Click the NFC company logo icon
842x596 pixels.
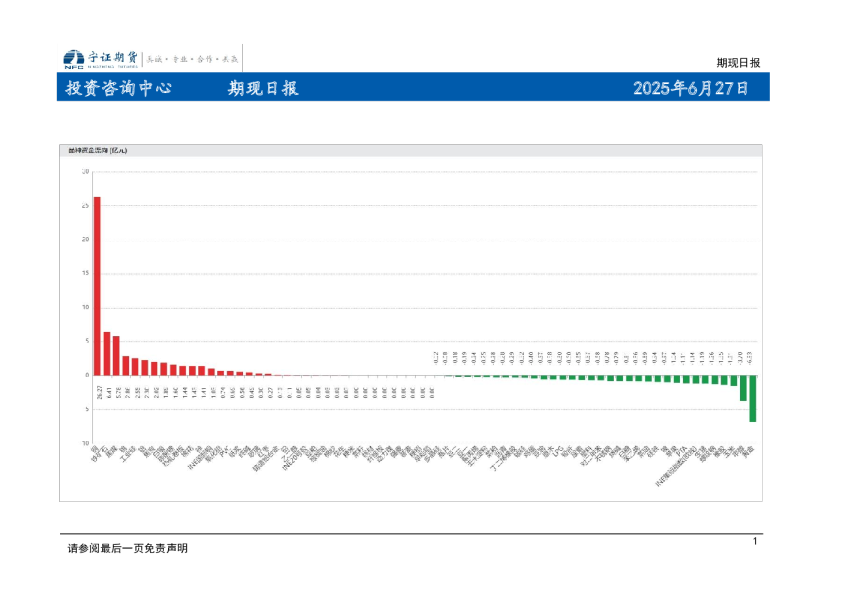point(73,58)
